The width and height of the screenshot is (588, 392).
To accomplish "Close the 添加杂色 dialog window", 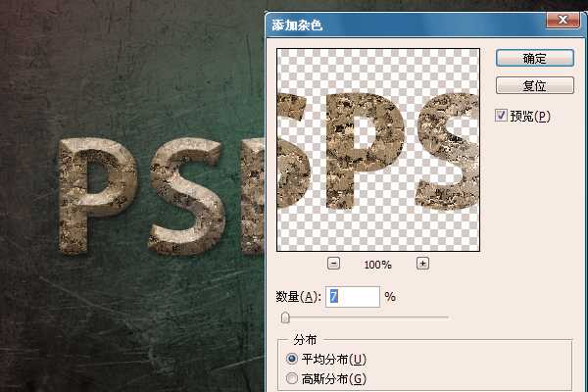I will click(x=567, y=20).
